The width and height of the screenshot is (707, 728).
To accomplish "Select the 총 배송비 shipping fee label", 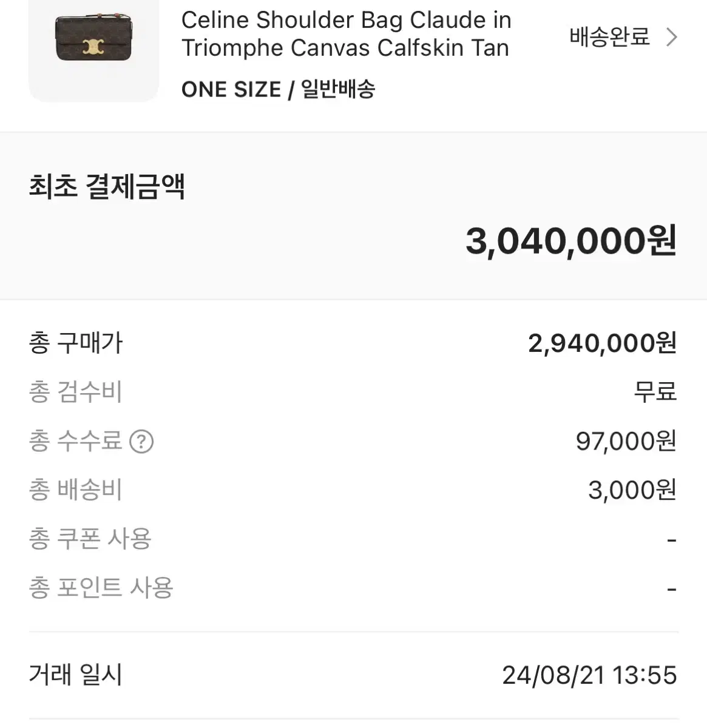I will [x=76, y=490].
